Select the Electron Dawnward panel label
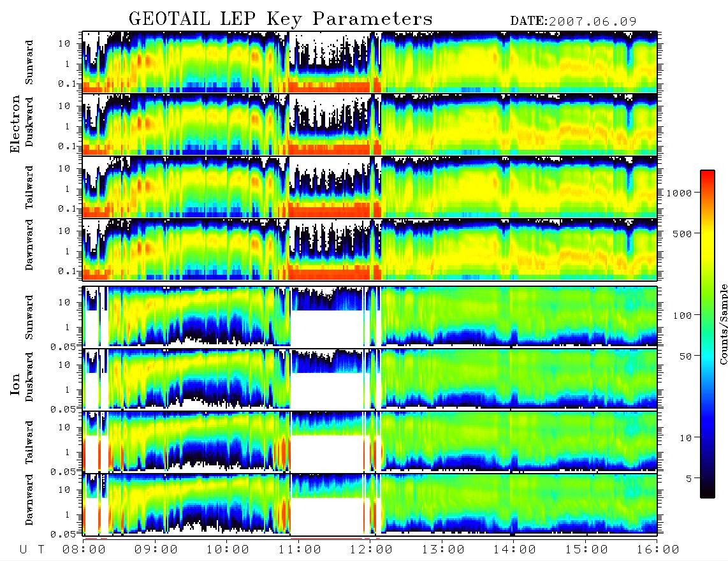This screenshot has height=561, width=728. [29, 245]
